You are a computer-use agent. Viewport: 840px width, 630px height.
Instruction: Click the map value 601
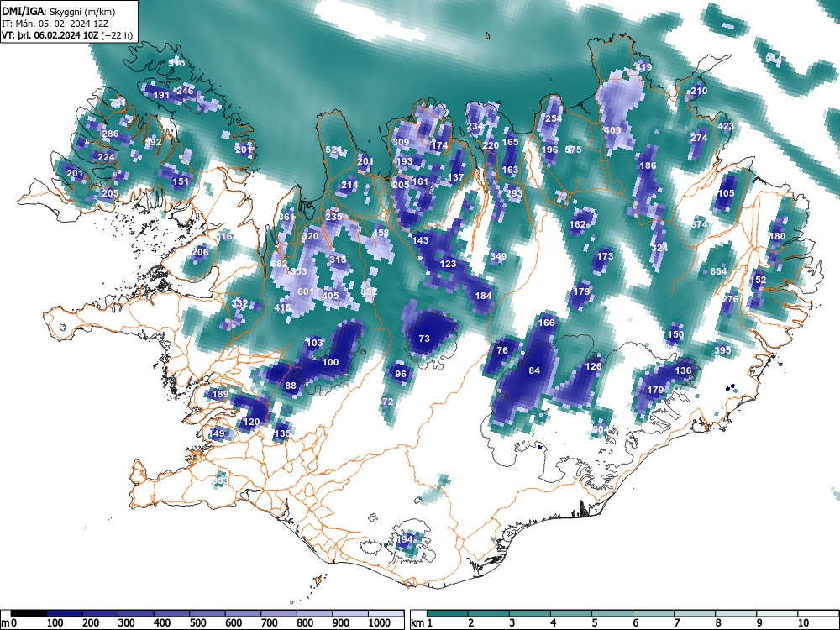pyautogui.click(x=306, y=292)
